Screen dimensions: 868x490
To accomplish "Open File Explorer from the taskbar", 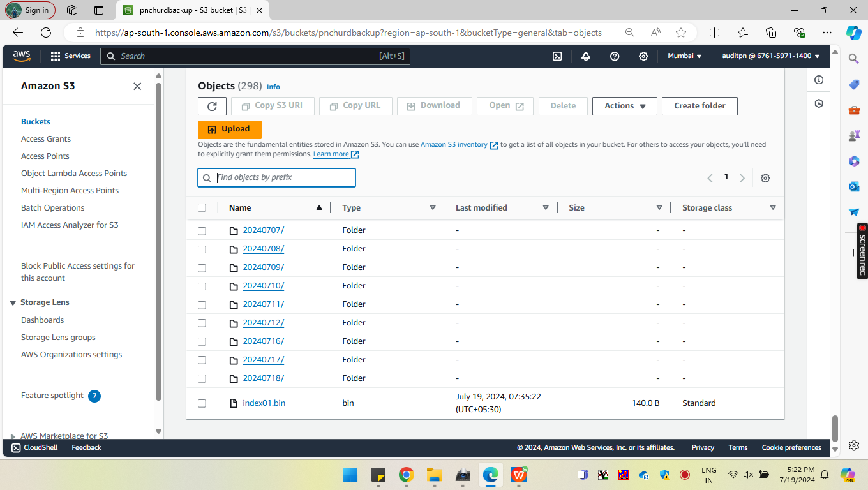I will 434,475.
